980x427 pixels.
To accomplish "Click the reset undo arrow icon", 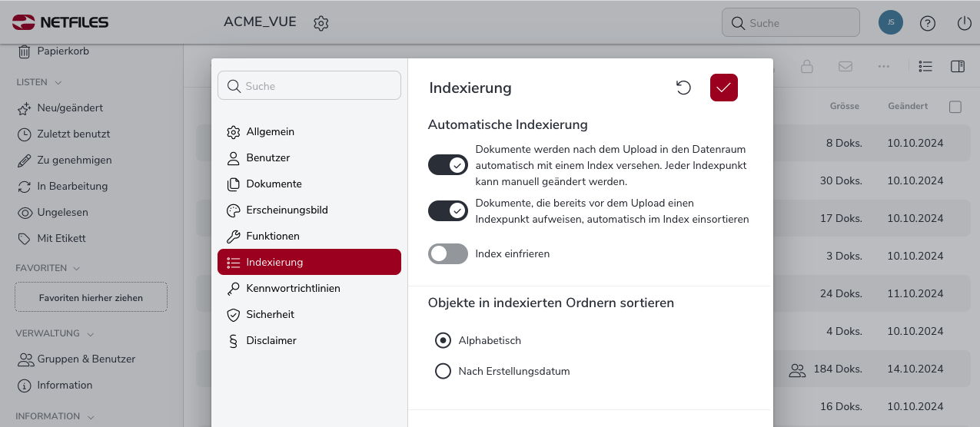I will pos(683,88).
